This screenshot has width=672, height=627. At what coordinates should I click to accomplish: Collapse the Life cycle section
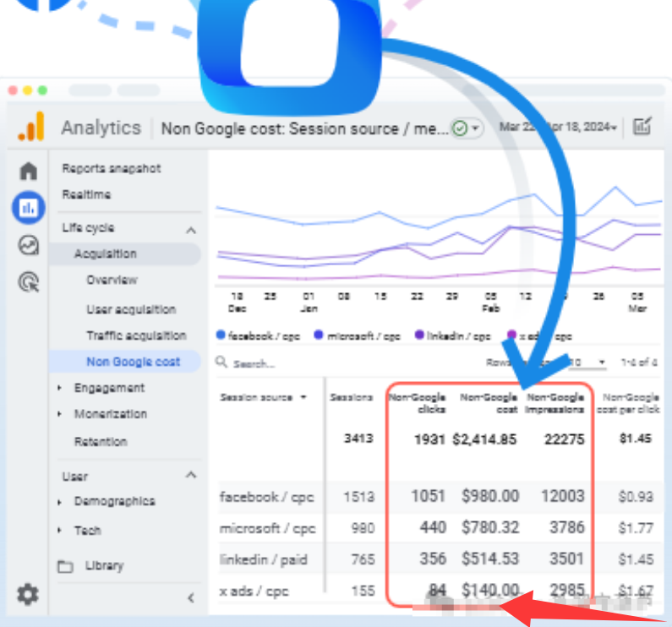tap(191, 229)
